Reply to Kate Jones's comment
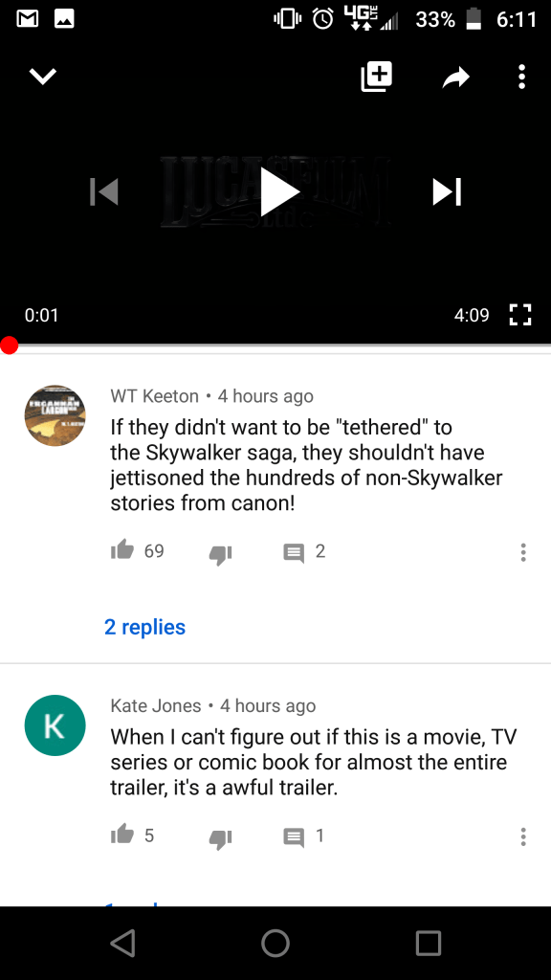This screenshot has height=980, width=551. (x=294, y=836)
